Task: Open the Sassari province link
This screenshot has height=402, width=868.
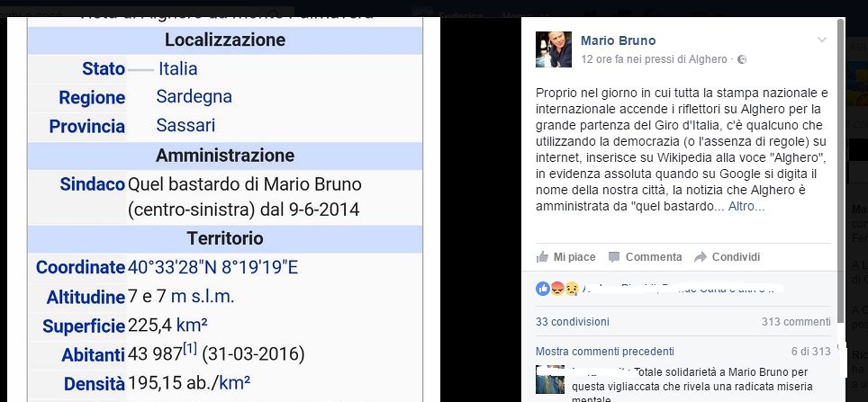Action: pyautogui.click(x=185, y=126)
